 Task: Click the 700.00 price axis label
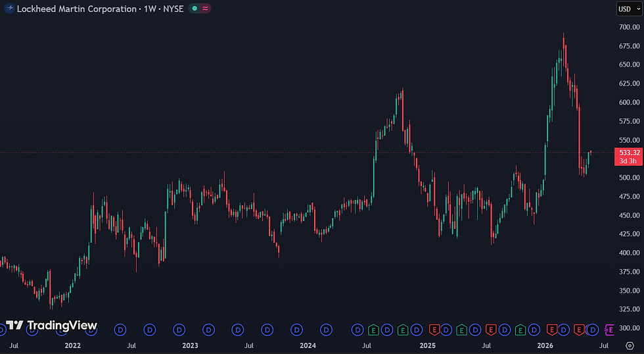coord(630,27)
